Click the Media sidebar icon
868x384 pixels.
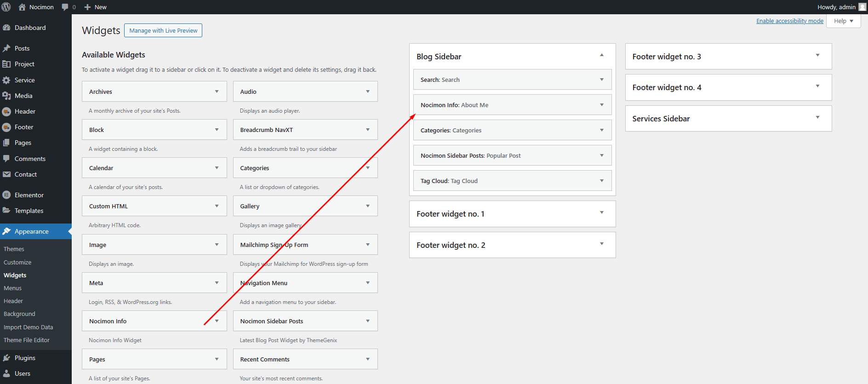(x=6, y=96)
